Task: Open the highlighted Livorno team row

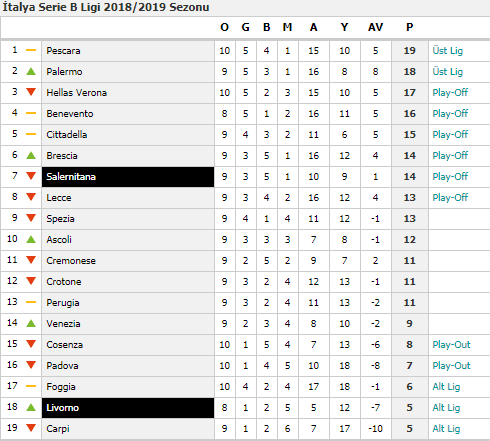Action: [128, 408]
